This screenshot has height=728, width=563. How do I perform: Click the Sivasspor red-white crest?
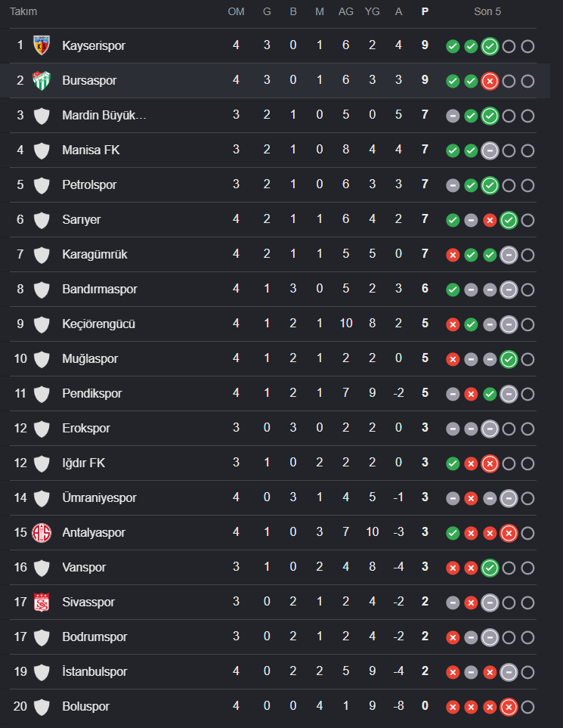click(42, 603)
